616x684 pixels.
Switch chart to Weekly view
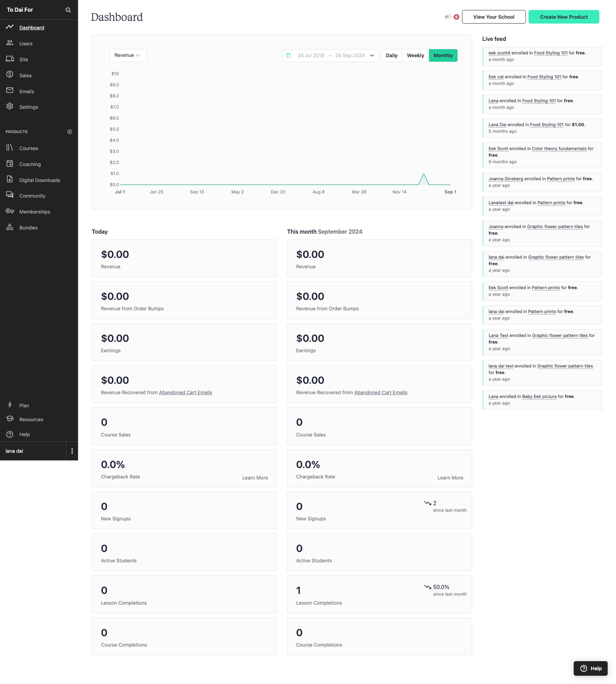415,55
